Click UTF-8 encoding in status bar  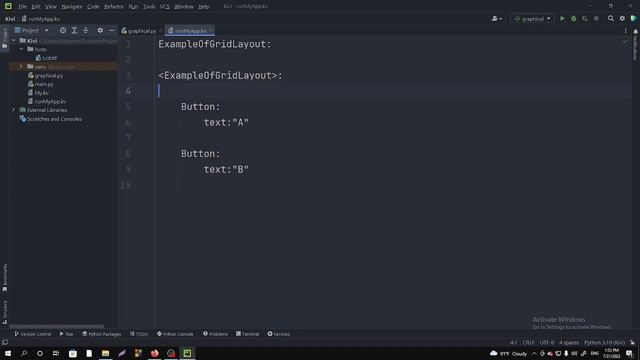click(547, 342)
